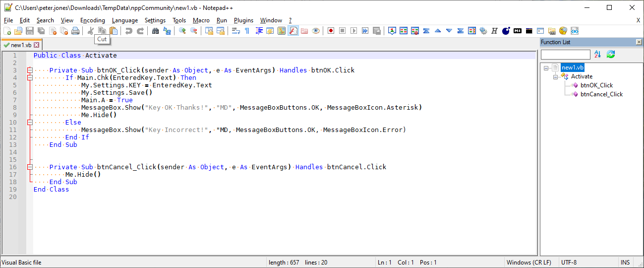The height and width of the screenshot is (268, 644).
Task: Print the document with the printer icon
Action: [x=75, y=31]
